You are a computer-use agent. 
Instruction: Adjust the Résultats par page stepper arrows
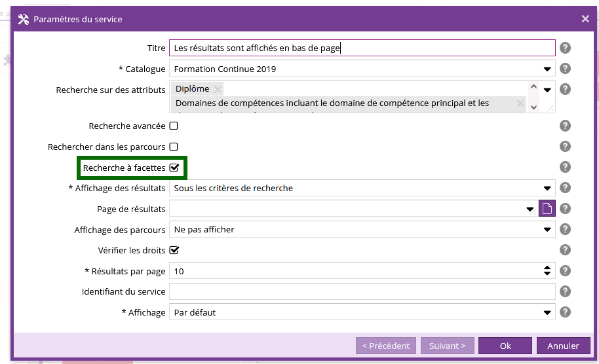coord(547,271)
